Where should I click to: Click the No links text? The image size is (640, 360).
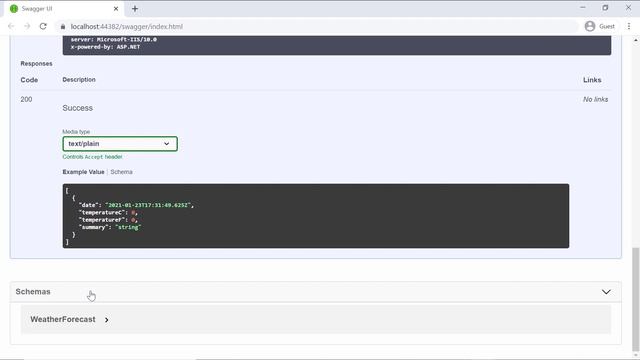click(x=596, y=99)
